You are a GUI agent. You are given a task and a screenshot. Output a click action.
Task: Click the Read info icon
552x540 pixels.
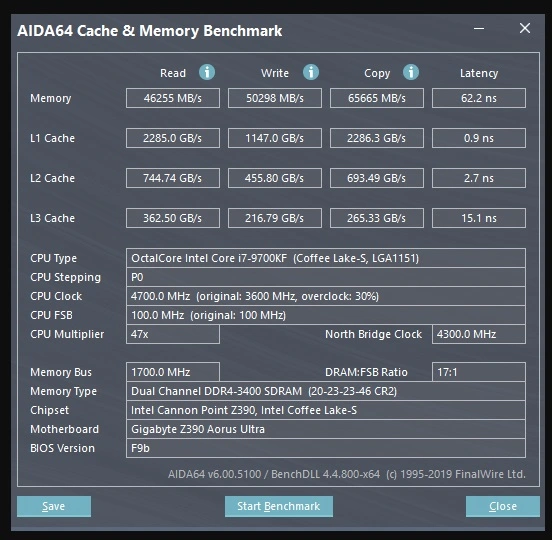pyautogui.click(x=207, y=73)
